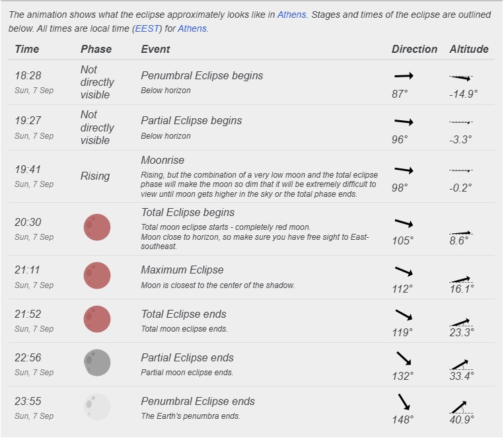The height and width of the screenshot is (438, 504).
Task: Open the first Athens link in the intro
Action: click(x=292, y=15)
